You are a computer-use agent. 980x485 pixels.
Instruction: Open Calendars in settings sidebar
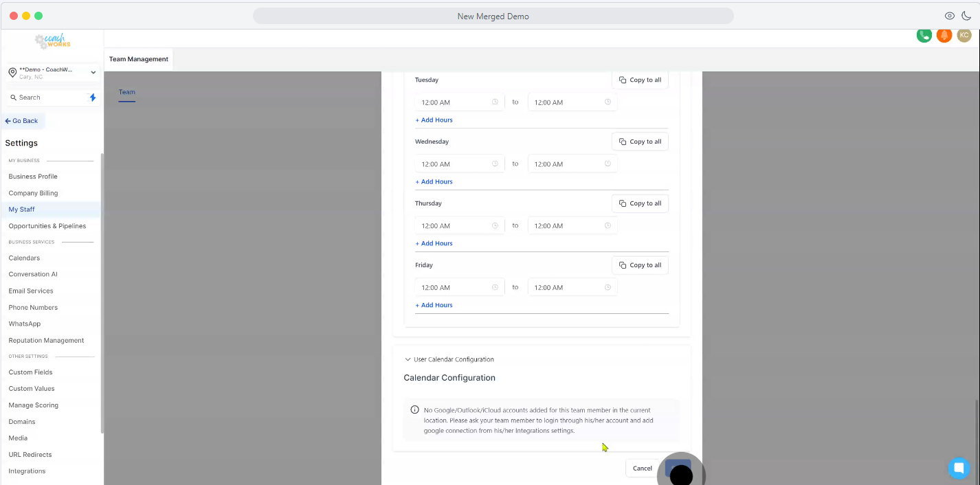pyautogui.click(x=24, y=258)
